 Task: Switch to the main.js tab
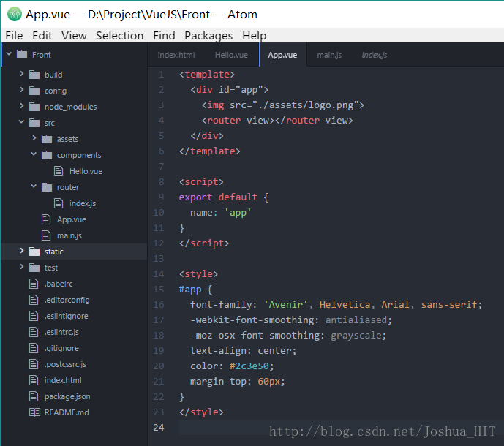coord(329,55)
